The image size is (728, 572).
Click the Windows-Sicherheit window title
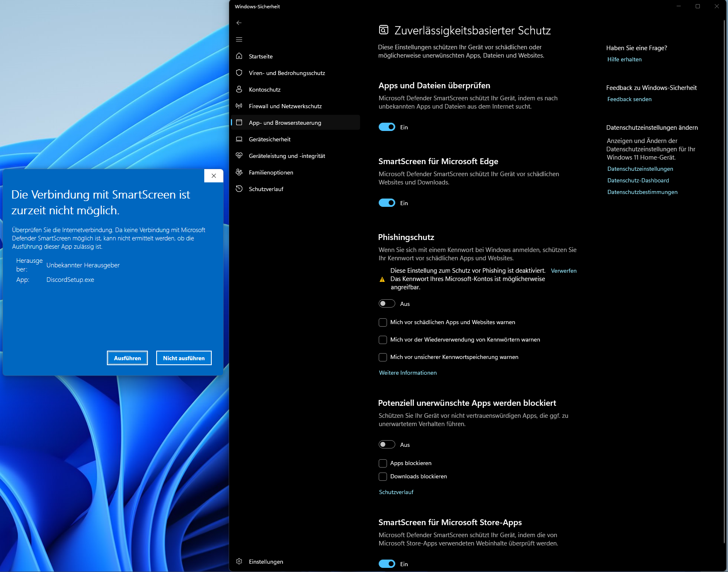(257, 7)
